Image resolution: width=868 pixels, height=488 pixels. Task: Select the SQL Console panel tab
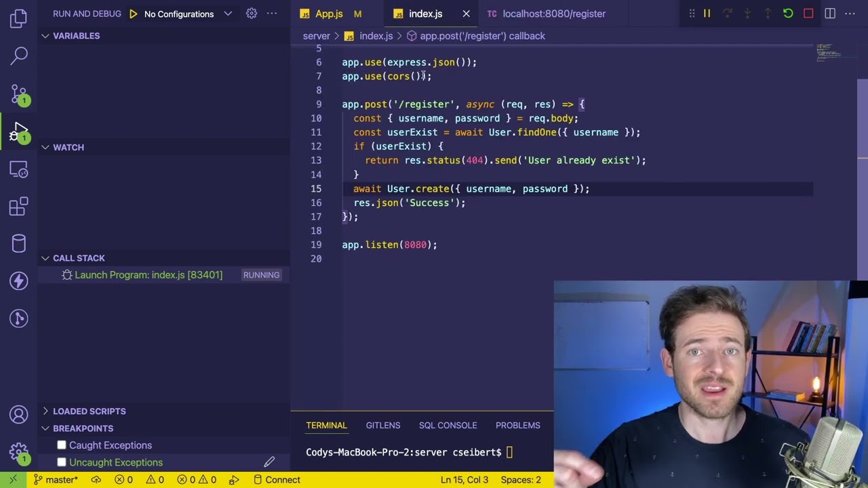click(x=448, y=426)
